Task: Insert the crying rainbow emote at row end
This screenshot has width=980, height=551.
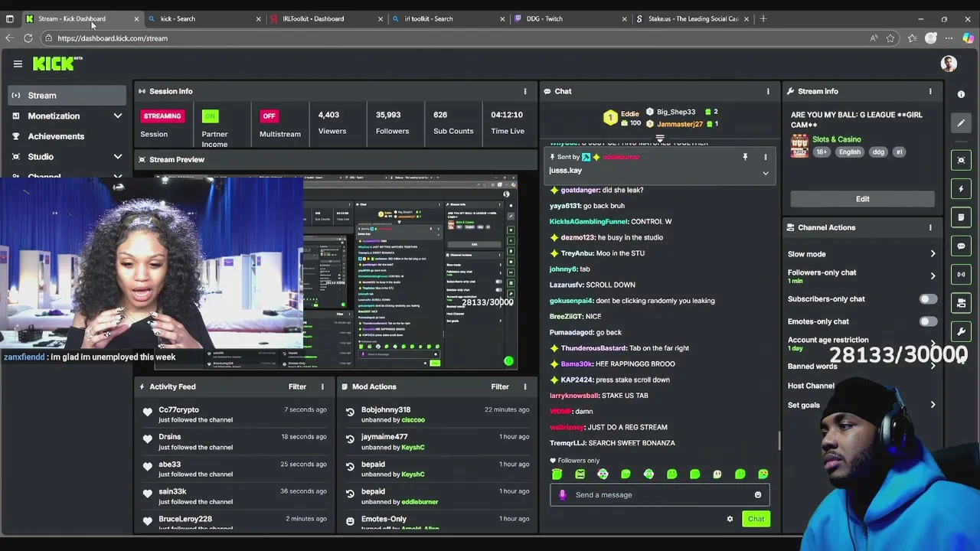Action: tap(763, 474)
